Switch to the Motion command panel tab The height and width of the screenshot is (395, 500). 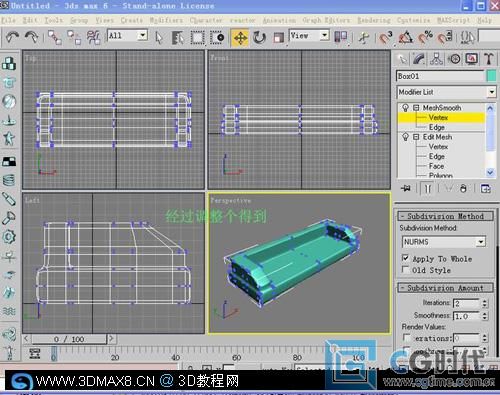click(454, 59)
